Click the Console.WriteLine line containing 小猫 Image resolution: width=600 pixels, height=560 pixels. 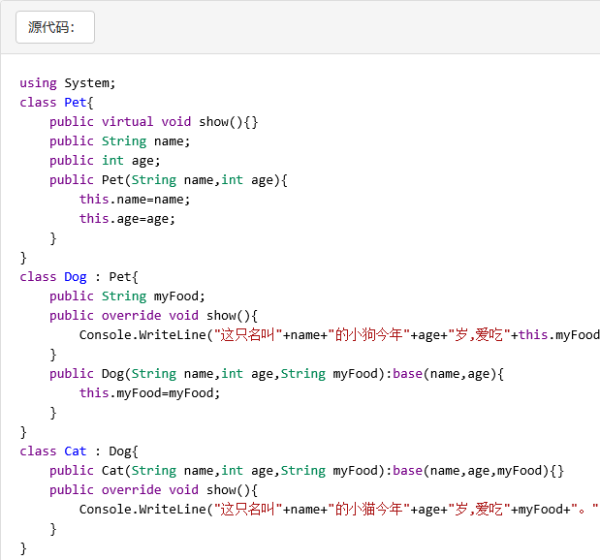point(339,509)
